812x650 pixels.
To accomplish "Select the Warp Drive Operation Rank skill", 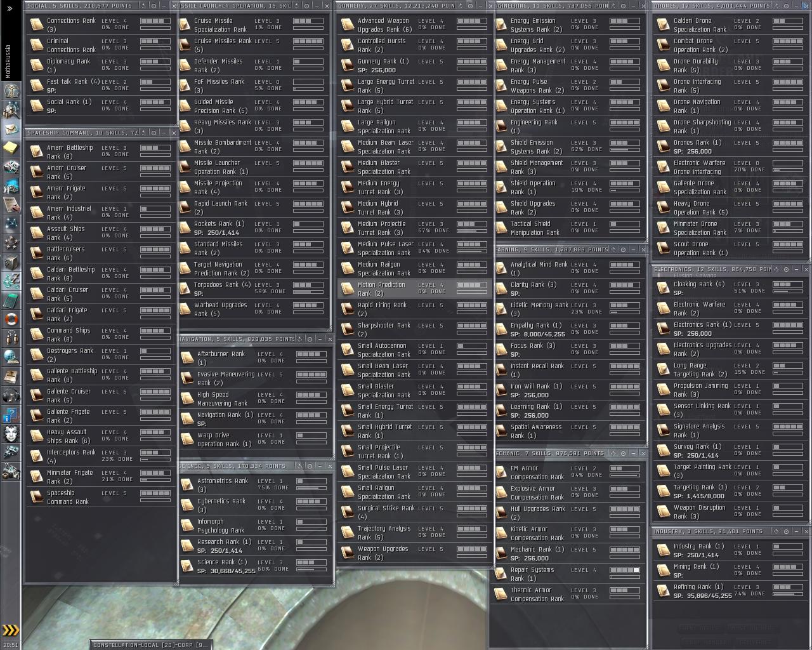I will [255, 439].
